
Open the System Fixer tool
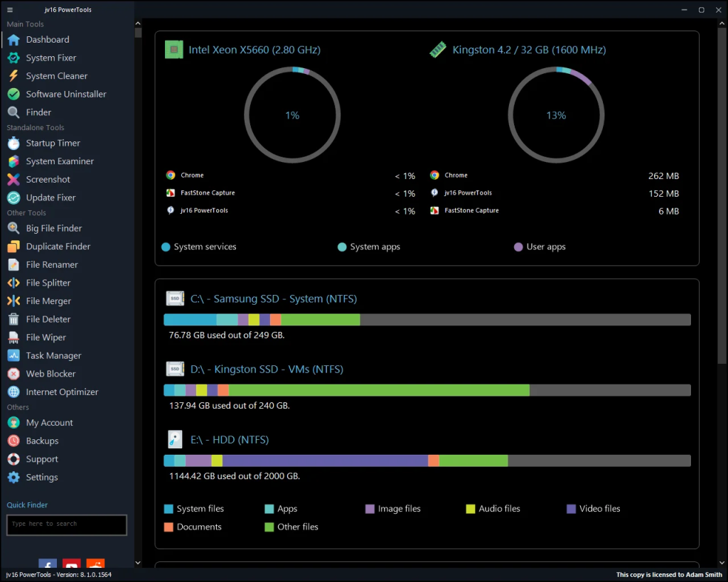(x=52, y=58)
